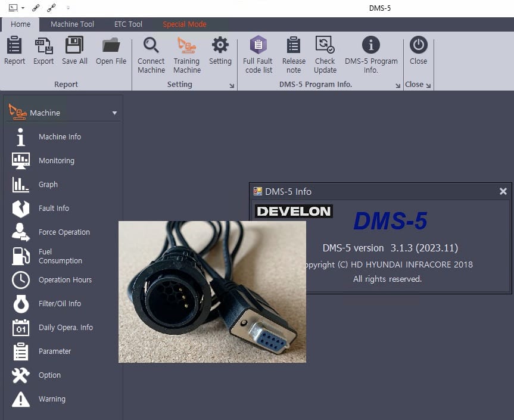Open Fault Info from the sidebar

[x=54, y=208]
